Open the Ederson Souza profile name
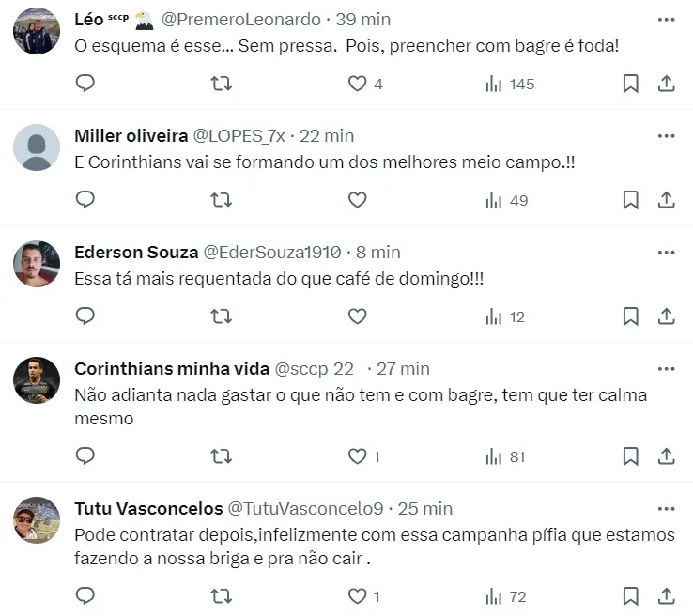693x616 pixels. point(135,252)
